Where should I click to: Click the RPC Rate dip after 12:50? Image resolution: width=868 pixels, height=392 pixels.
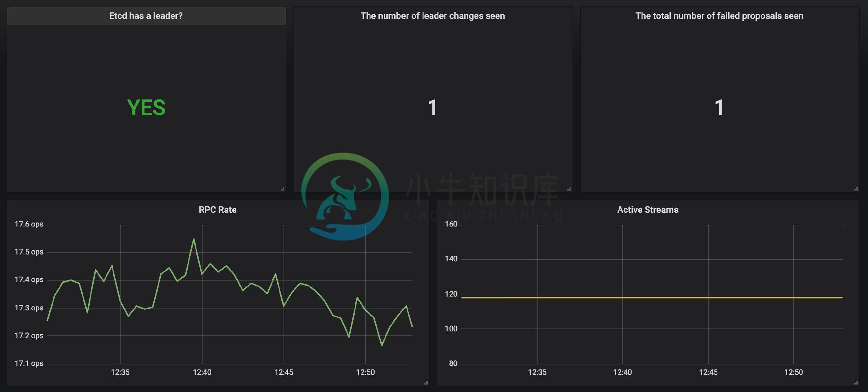pos(382,345)
